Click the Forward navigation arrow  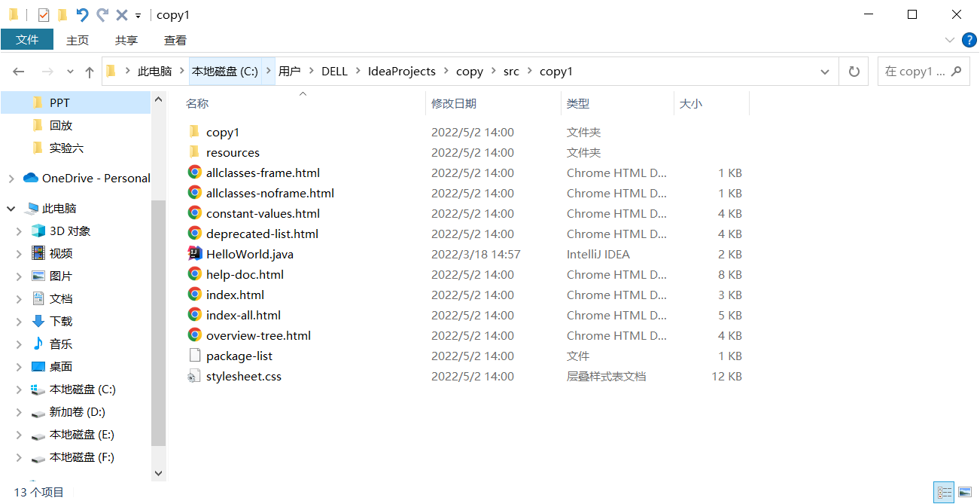pyautogui.click(x=47, y=72)
